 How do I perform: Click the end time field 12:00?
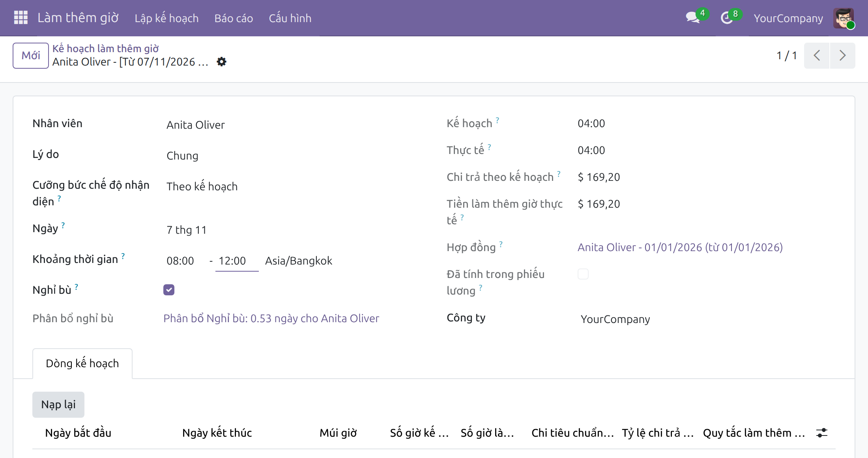[237, 261]
